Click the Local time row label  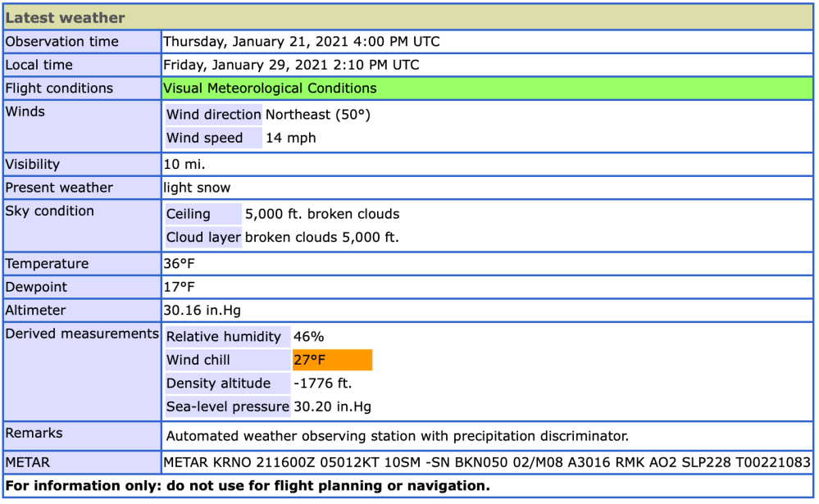tap(39, 65)
